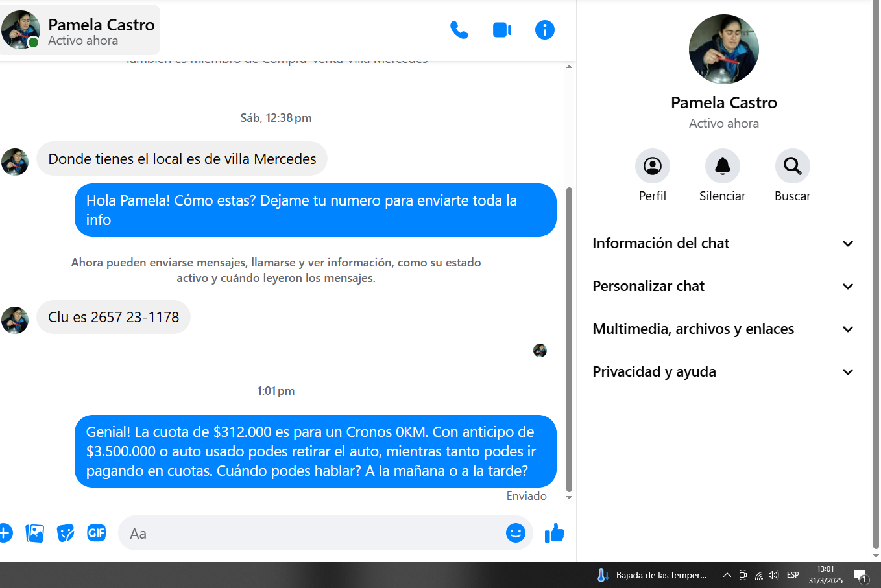Click sender avatar beside 'Donde tienes el local'
881x588 pixels.
15,162
